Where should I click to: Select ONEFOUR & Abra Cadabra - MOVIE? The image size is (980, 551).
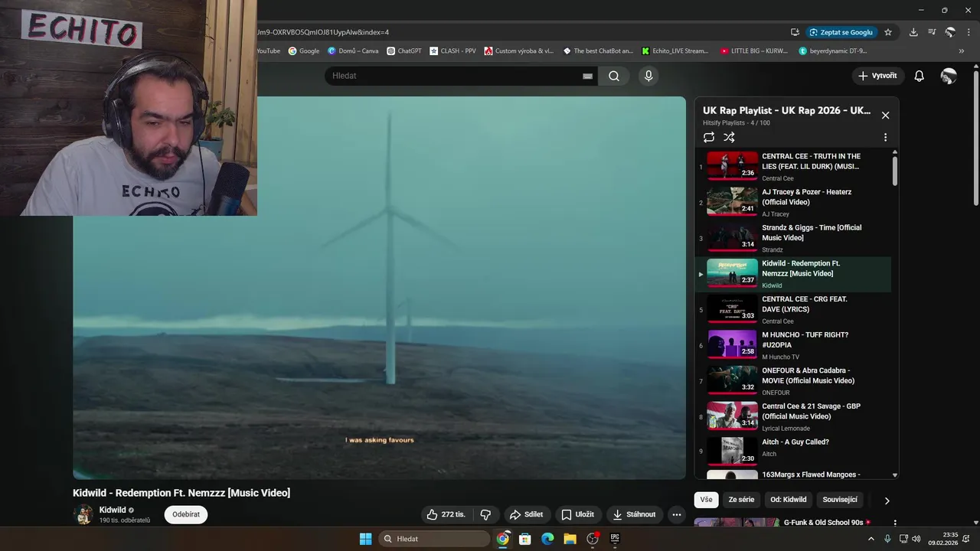792,380
